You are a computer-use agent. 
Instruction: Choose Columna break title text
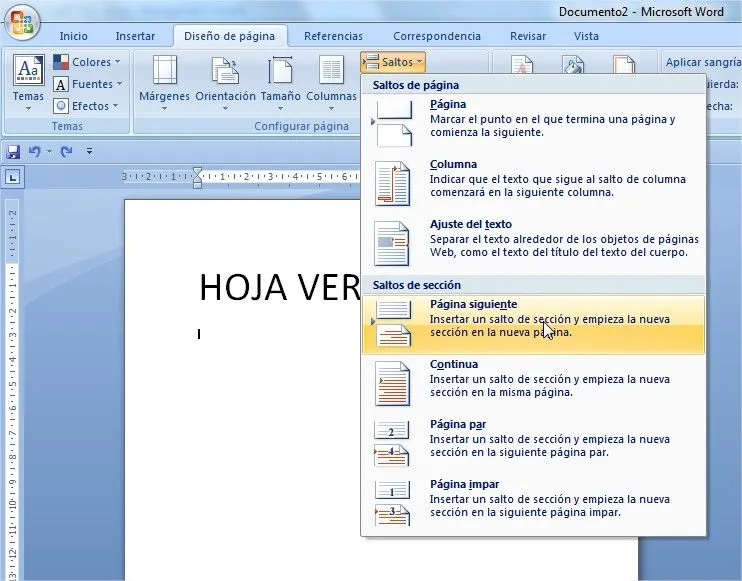453,164
